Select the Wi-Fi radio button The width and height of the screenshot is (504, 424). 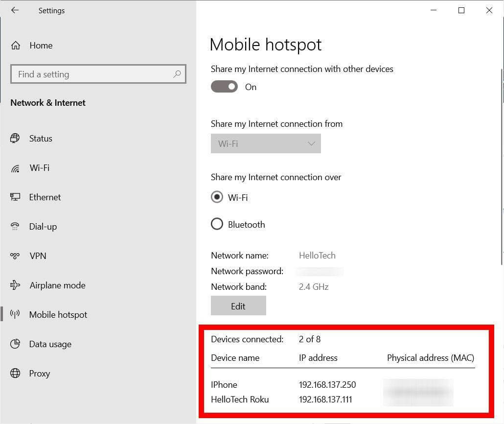pos(217,197)
